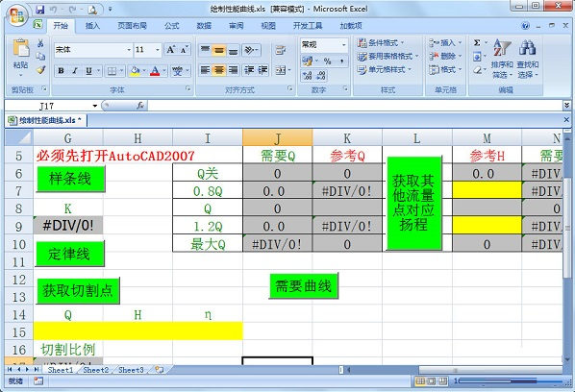The height and width of the screenshot is (392, 575).
Task: Click the Cut scissors icon
Action: click(40, 43)
